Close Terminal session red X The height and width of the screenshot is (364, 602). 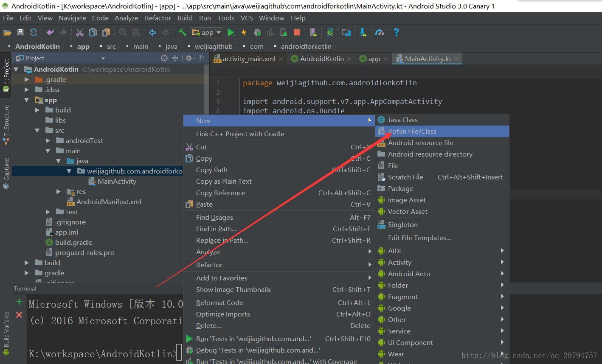click(x=19, y=315)
